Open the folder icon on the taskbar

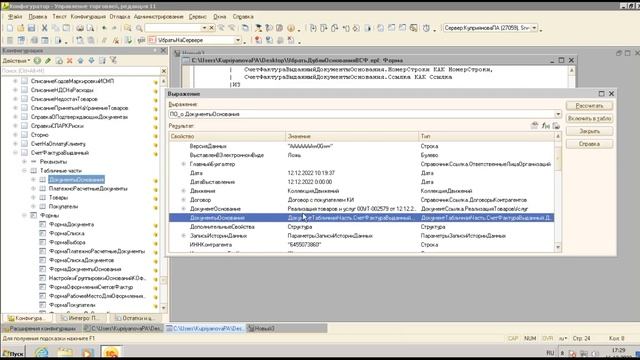64,352
